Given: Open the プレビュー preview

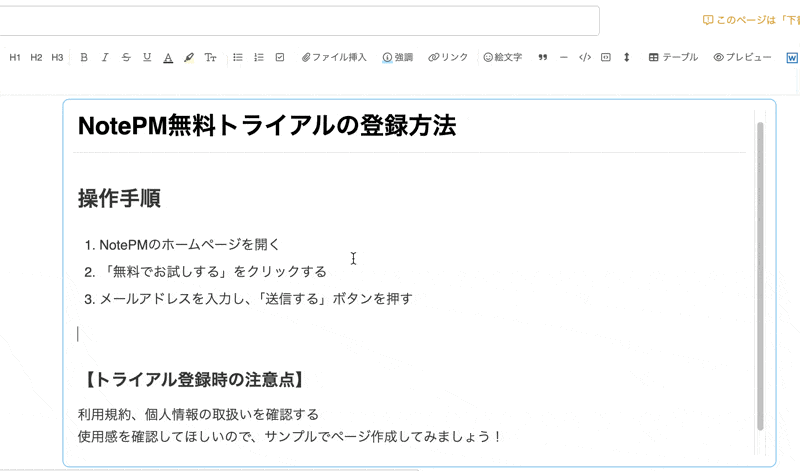Looking at the screenshot, I should point(742,57).
